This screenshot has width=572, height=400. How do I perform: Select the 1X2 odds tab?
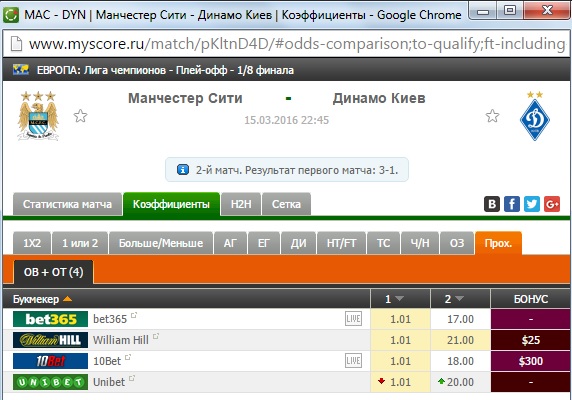pyautogui.click(x=32, y=243)
